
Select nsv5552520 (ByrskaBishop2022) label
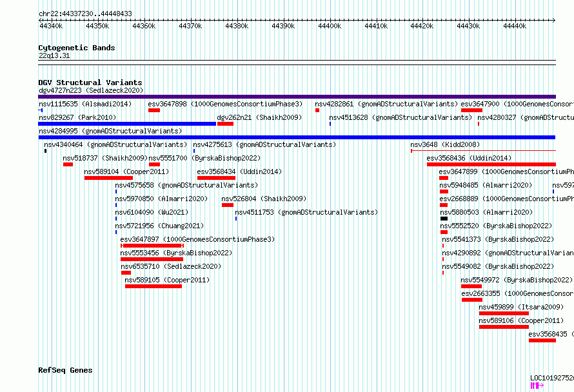[x=496, y=226]
